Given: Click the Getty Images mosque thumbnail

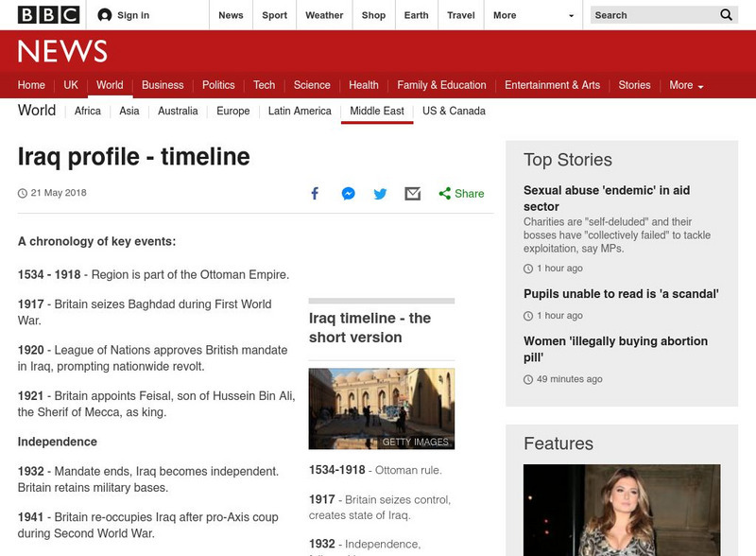Looking at the screenshot, I should pyautogui.click(x=382, y=408).
